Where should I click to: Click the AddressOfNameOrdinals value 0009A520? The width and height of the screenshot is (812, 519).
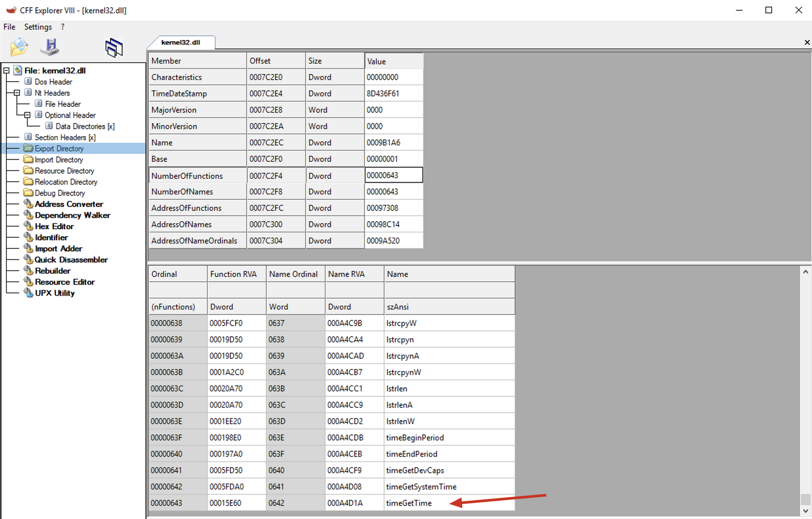[394, 240]
